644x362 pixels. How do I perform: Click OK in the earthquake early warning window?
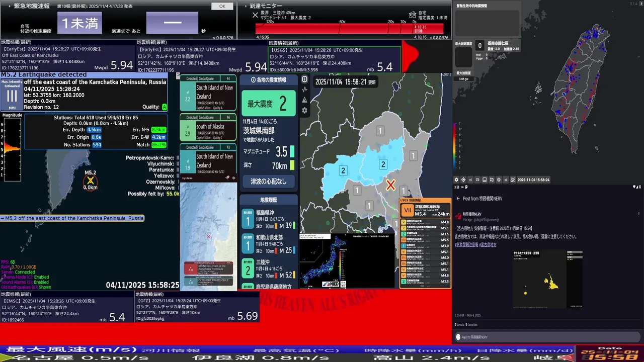(222, 6)
